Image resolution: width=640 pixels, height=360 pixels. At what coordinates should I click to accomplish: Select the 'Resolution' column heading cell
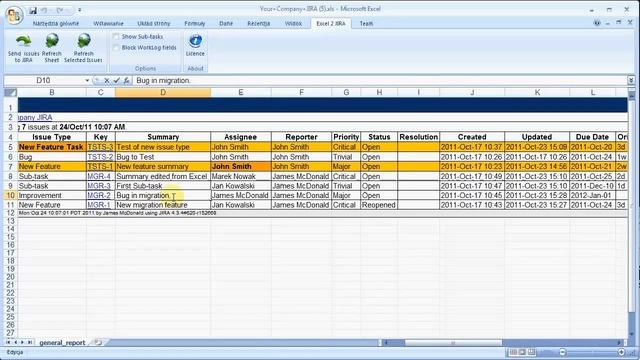[x=418, y=137]
